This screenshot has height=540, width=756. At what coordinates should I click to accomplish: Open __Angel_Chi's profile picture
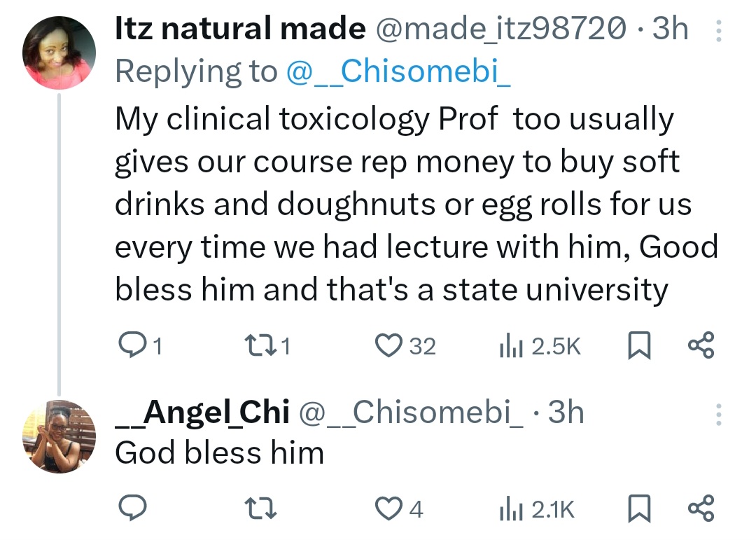coord(59,436)
